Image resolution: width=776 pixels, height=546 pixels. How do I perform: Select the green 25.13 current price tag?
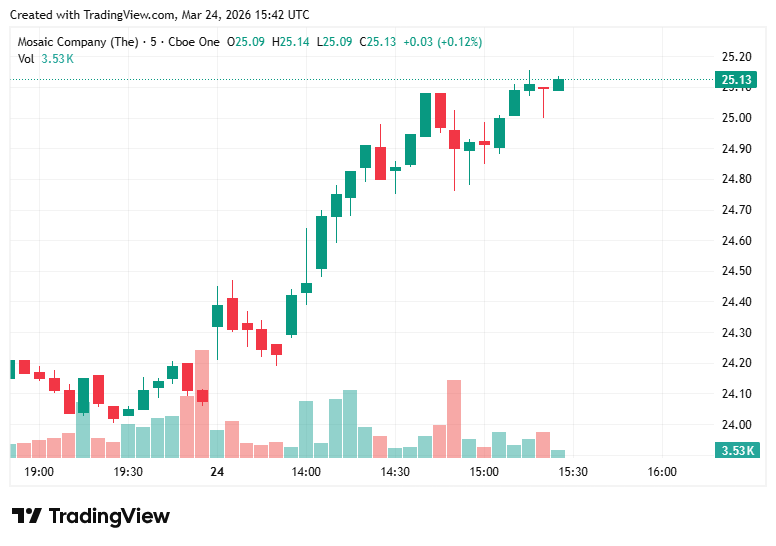point(735,80)
